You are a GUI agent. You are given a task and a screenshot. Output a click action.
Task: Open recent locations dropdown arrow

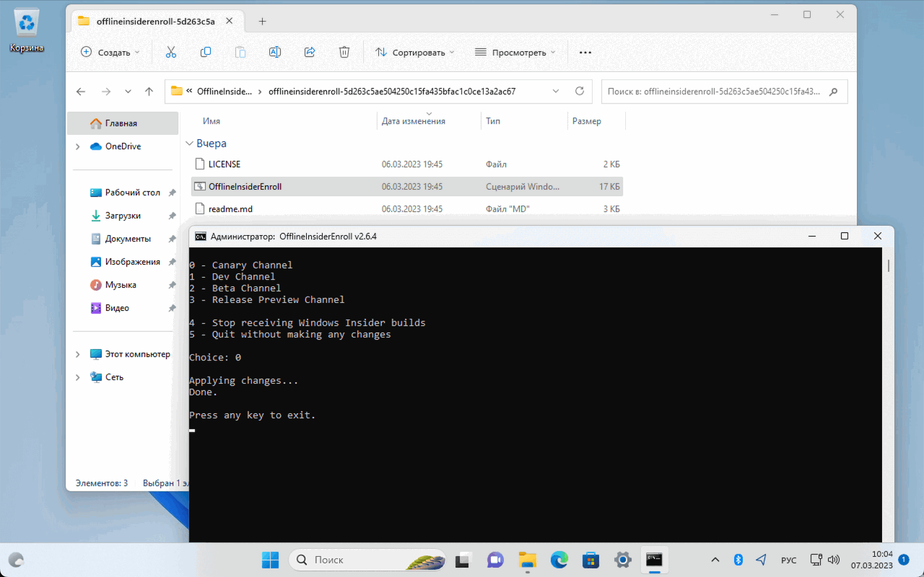click(x=128, y=92)
